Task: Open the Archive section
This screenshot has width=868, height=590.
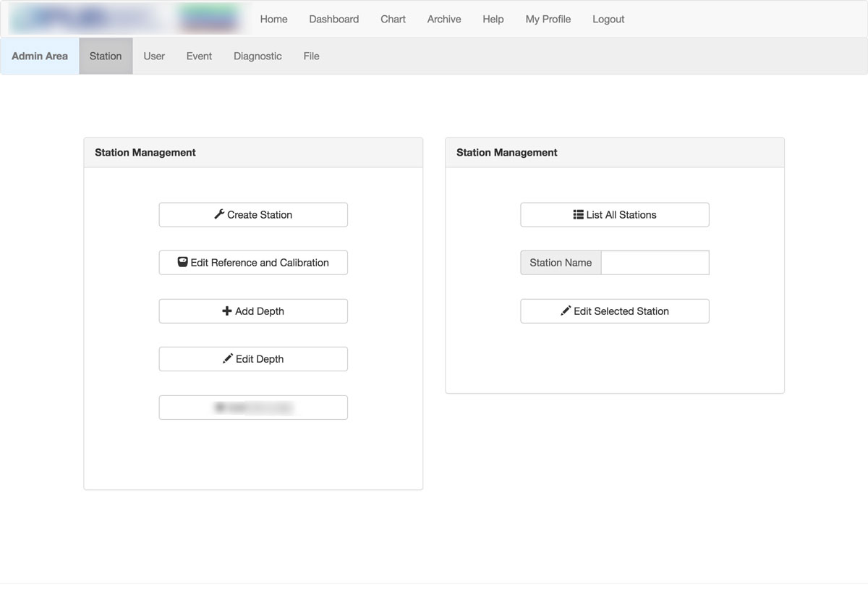Action: point(443,20)
